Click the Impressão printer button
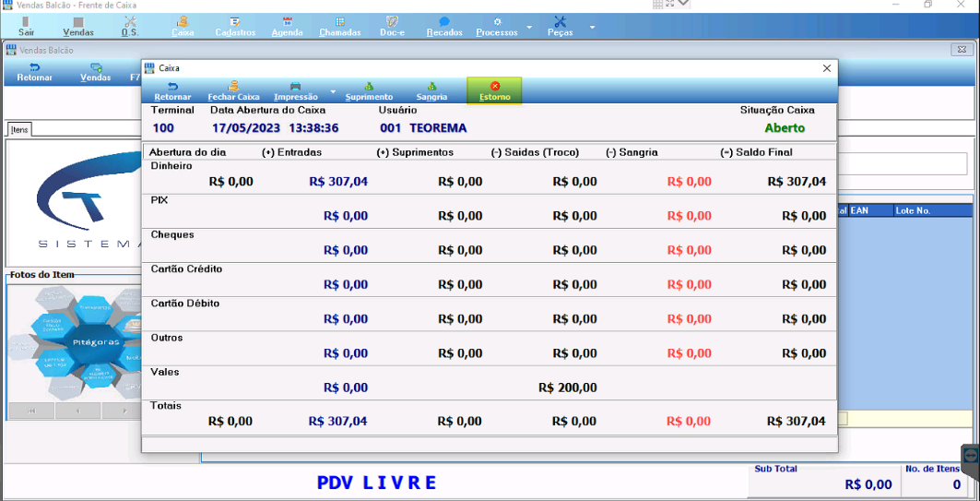Screen dimensions: 980x501 [x=296, y=91]
